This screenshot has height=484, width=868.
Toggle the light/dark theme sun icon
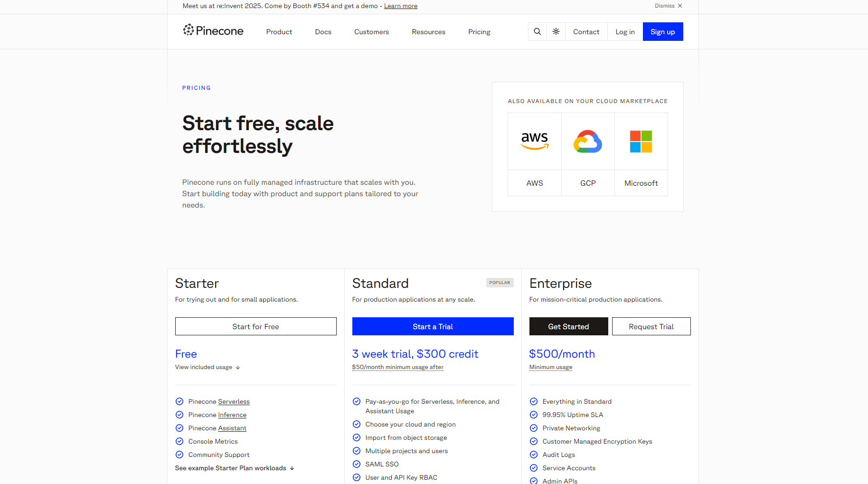(556, 32)
